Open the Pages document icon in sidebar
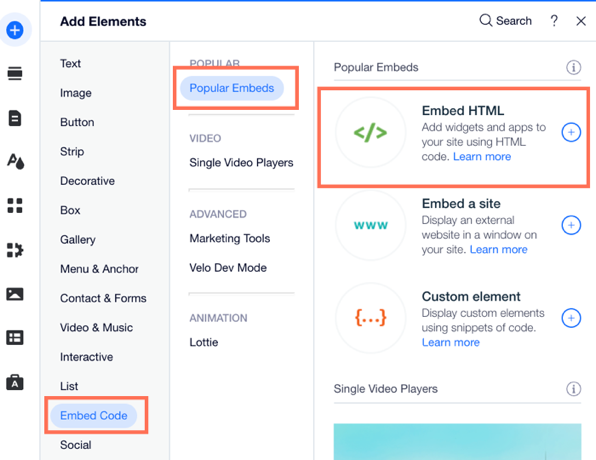Screen dimensions: 596x460 coord(15,118)
